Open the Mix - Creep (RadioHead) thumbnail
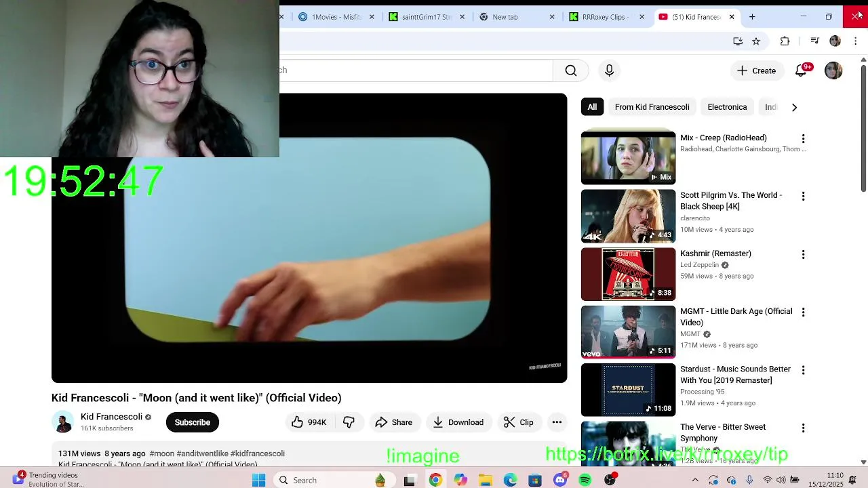Screen dimensions: 868x488 (628, 158)
